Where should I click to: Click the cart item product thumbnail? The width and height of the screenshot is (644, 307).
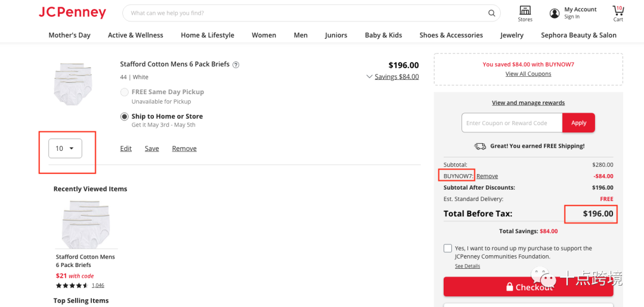[73, 83]
